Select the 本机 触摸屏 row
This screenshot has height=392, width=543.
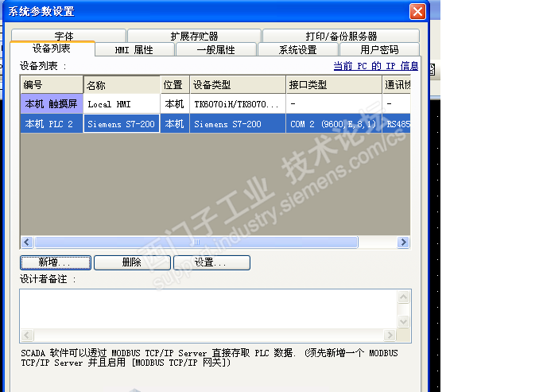(x=52, y=104)
